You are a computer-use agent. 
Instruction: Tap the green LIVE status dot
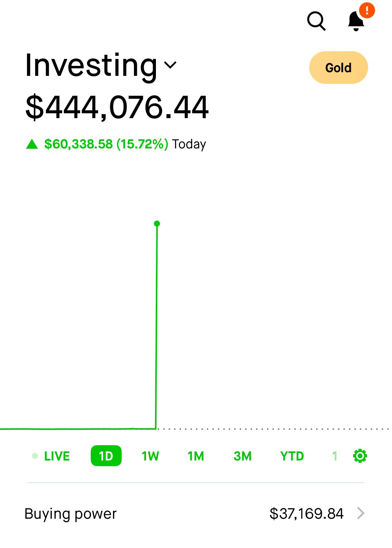35,456
